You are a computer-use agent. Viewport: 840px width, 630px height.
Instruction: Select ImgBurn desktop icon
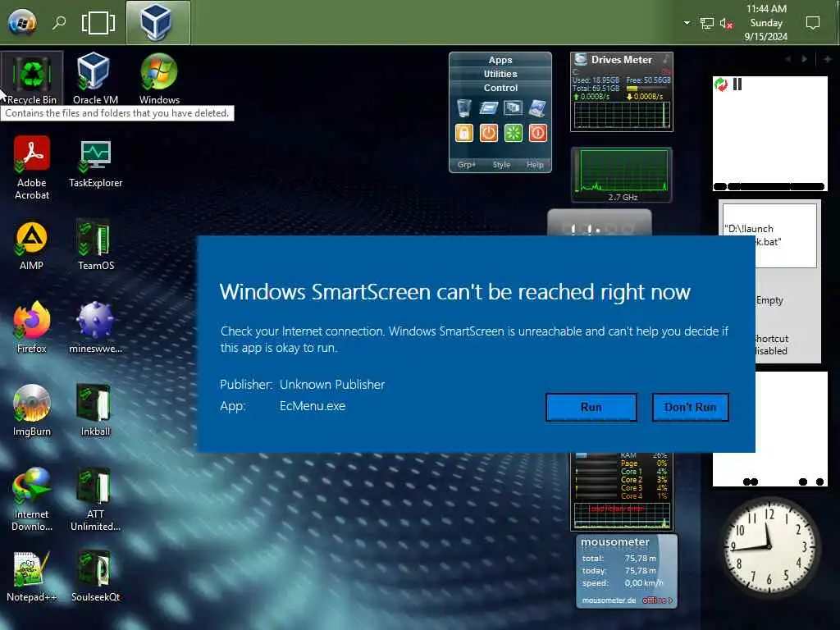pyautogui.click(x=32, y=410)
